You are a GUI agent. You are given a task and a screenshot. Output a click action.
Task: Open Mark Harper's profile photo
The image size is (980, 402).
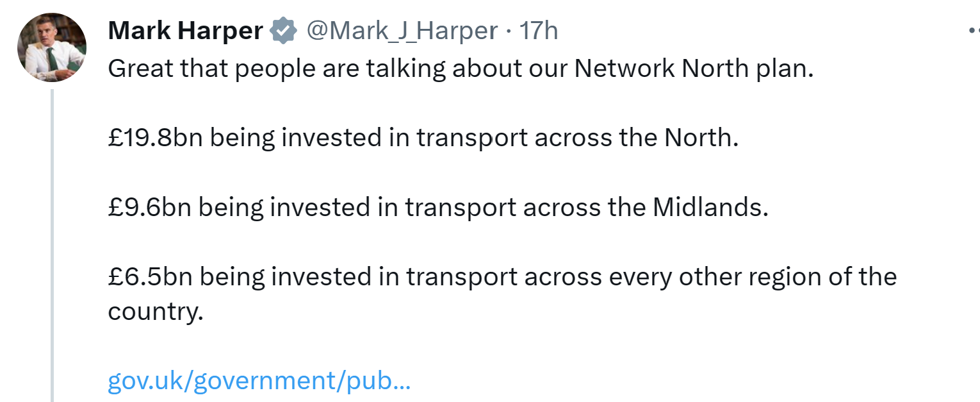click(x=52, y=47)
